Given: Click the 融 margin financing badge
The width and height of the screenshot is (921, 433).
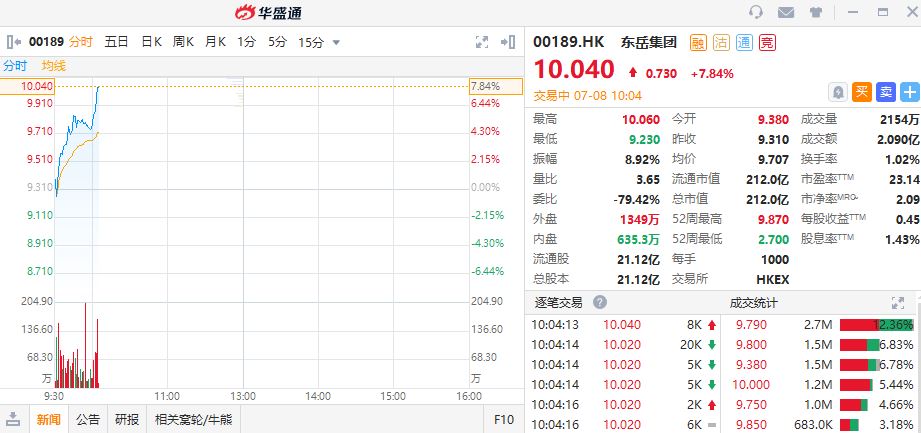Looking at the screenshot, I should click(x=698, y=42).
